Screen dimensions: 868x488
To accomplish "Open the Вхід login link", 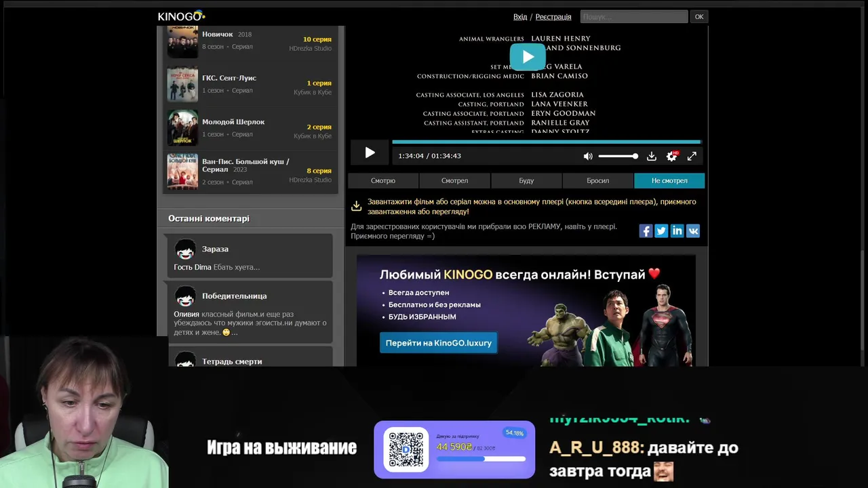I will tap(520, 17).
